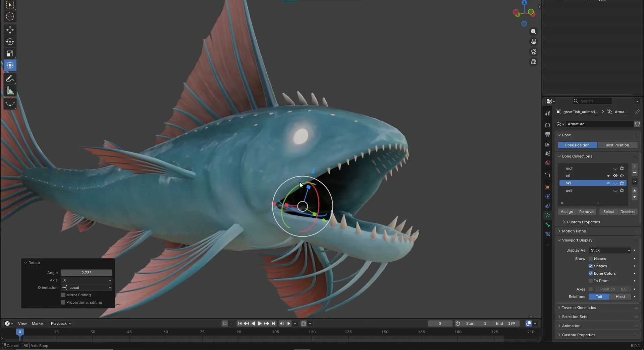This screenshot has width=644, height=350.
Task: Set Relations to Head
Action: (x=620, y=297)
